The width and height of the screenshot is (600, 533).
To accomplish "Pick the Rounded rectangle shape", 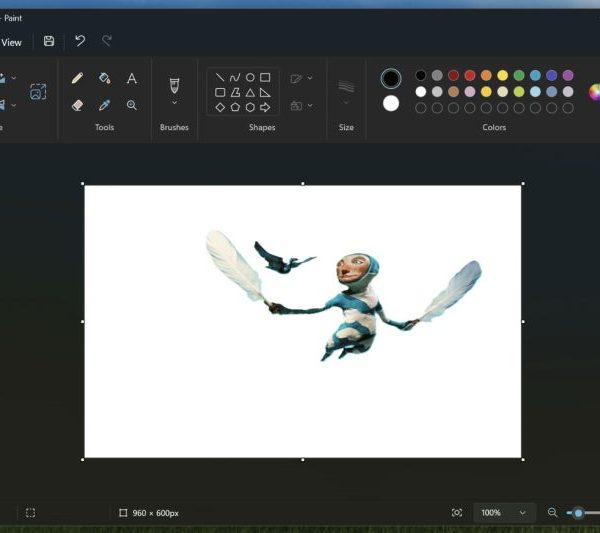I will [220, 93].
